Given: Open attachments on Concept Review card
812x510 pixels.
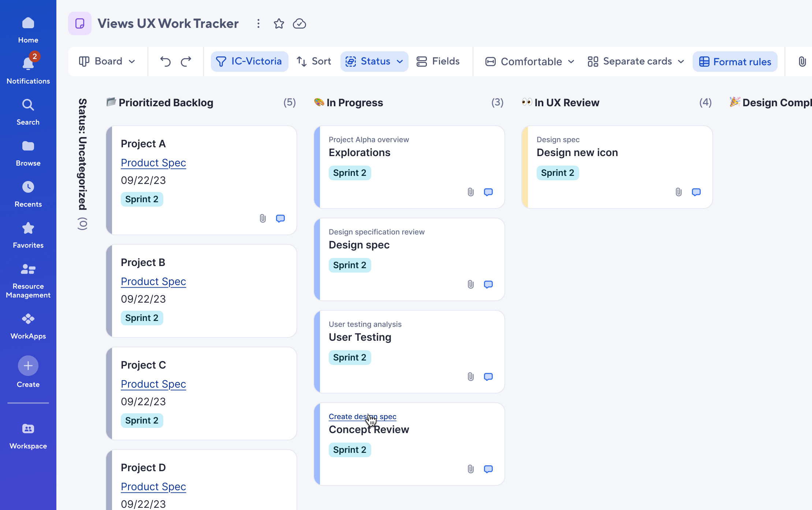Looking at the screenshot, I should click(x=471, y=469).
